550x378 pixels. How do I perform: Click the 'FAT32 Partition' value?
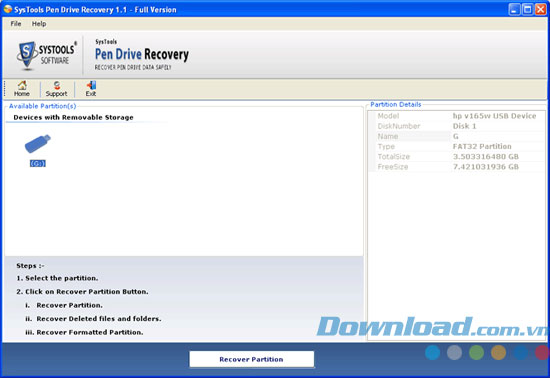(482, 146)
